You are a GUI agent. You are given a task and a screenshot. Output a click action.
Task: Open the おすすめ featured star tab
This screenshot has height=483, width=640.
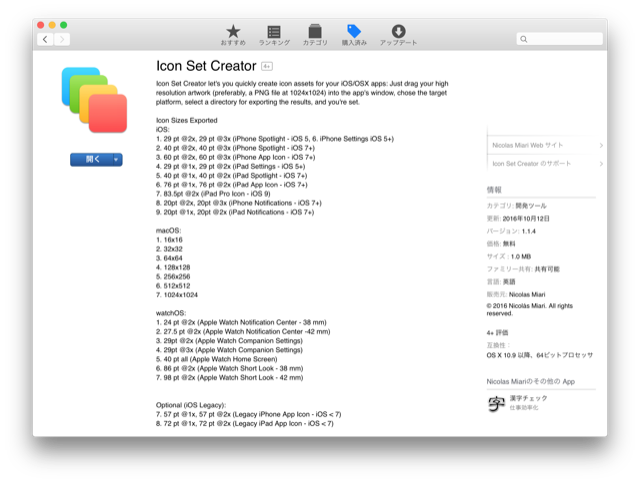[233, 35]
